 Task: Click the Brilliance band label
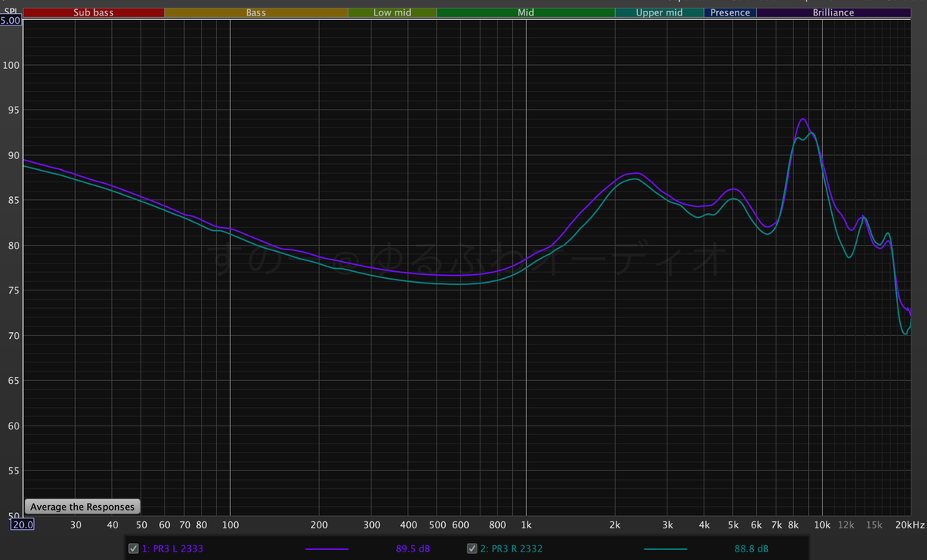click(x=834, y=12)
